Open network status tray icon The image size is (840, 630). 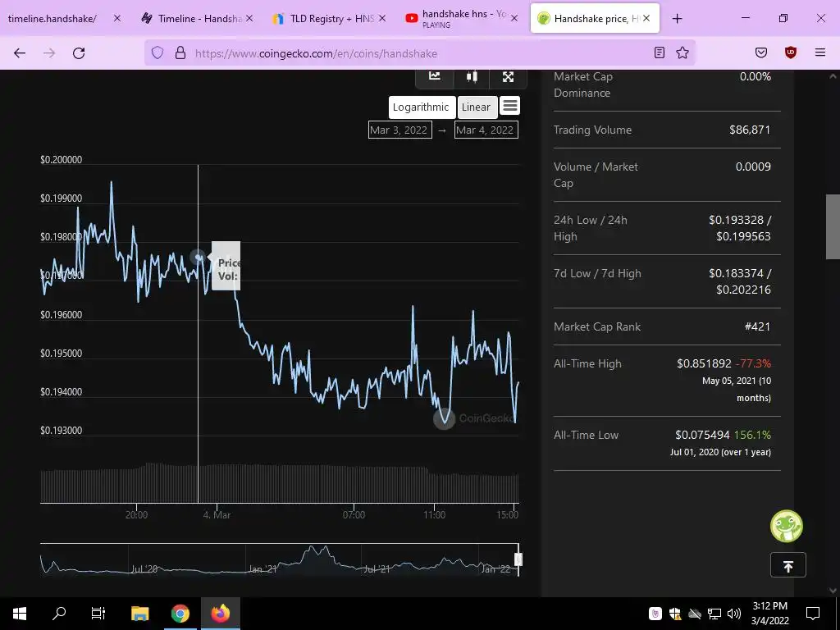714,614
